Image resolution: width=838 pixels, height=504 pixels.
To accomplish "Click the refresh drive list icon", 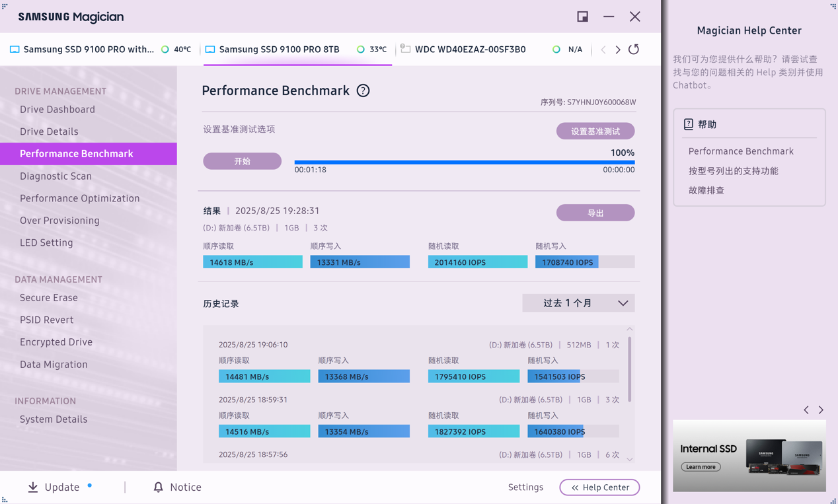I will click(x=634, y=50).
